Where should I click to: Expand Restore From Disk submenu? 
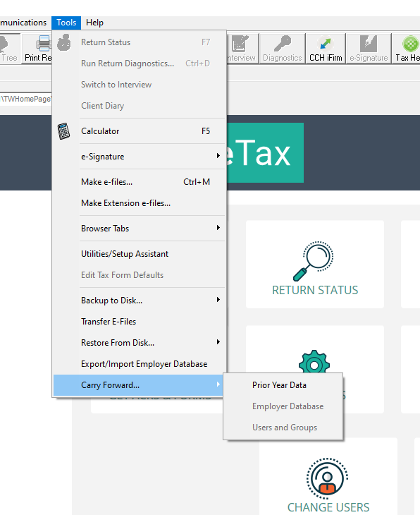pos(140,343)
